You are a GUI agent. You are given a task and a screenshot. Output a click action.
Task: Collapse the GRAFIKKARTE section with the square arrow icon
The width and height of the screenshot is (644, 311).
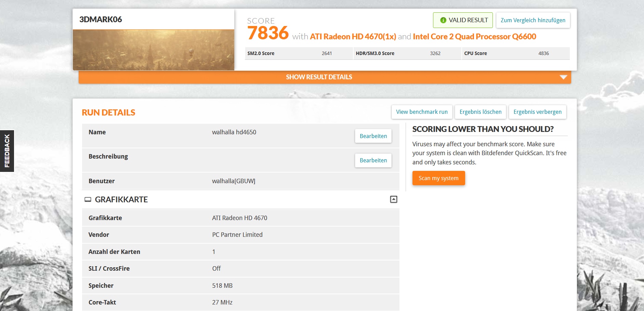point(394,199)
